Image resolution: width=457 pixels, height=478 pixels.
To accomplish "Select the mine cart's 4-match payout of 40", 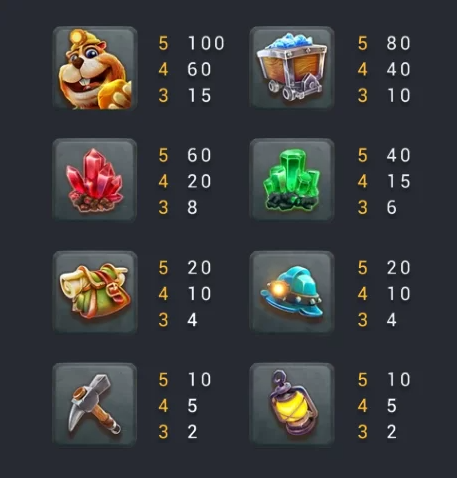I will [398, 69].
